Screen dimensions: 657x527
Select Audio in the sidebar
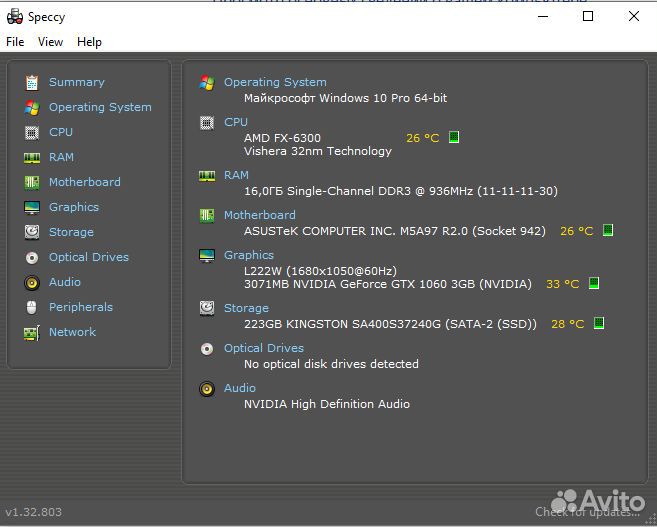click(x=65, y=282)
